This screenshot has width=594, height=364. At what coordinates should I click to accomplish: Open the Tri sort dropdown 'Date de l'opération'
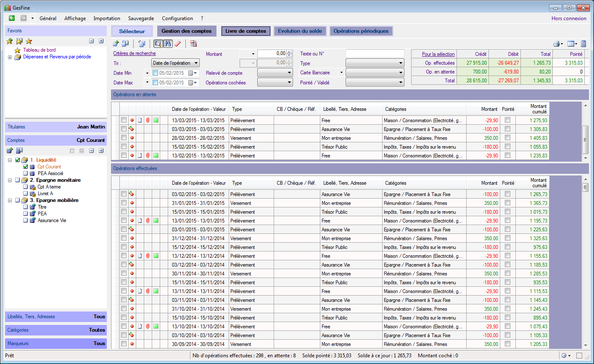tap(175, 63)
